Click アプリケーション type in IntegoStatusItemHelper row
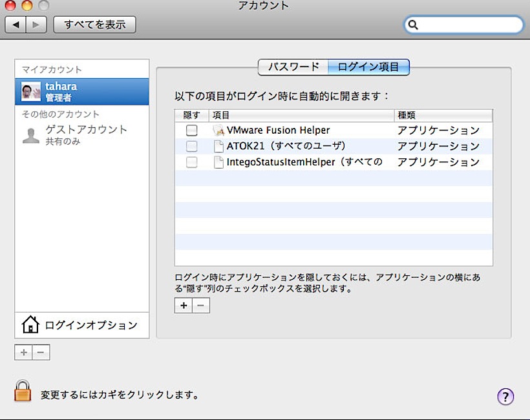530x420 pixels. click(438, 162)
